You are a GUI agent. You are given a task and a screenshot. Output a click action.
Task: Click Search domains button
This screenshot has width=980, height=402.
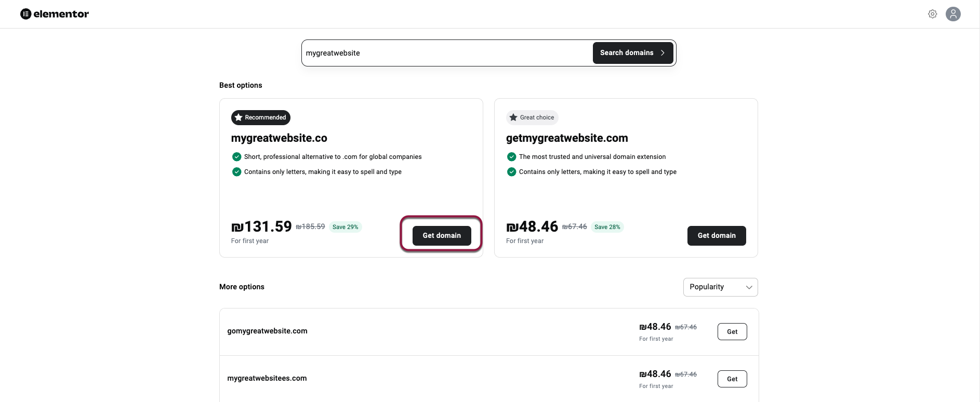[632, 53]
